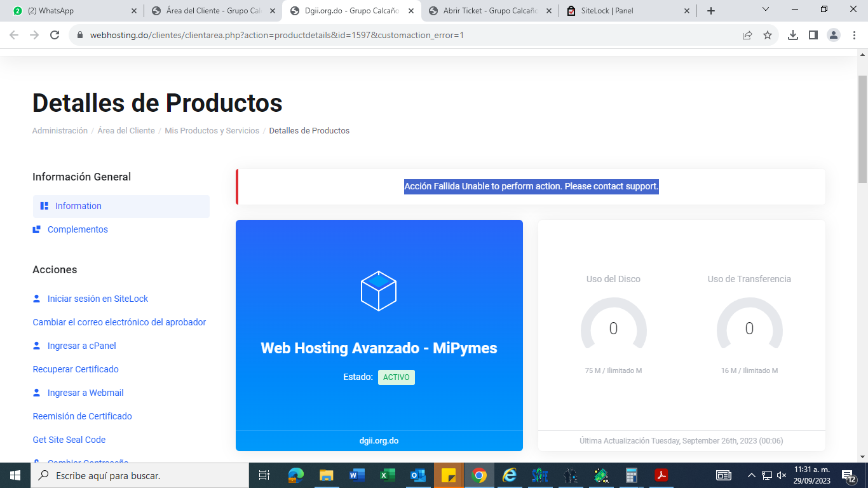This screenshot has height=488, width=868.
Task: Expand the tab search dropdown arrow
Action: [x=765, y=10]
